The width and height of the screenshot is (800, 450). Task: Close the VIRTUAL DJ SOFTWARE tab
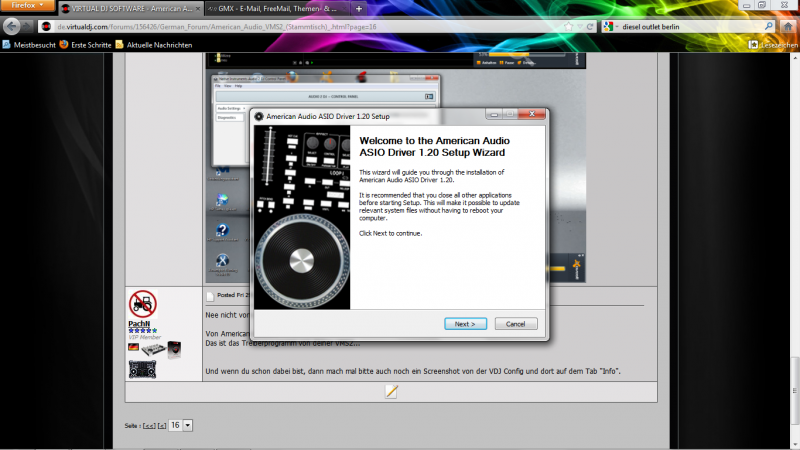coord(197,9)
